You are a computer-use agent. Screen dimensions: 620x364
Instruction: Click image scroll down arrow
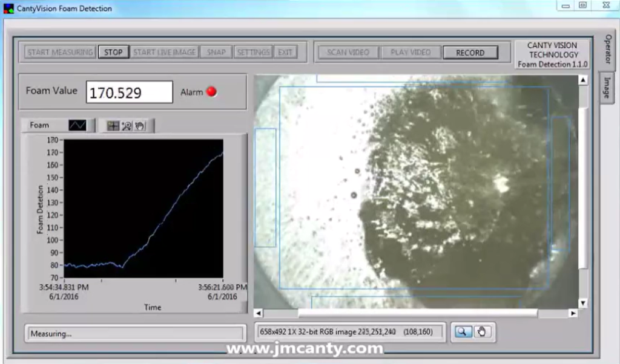(583, 303)
